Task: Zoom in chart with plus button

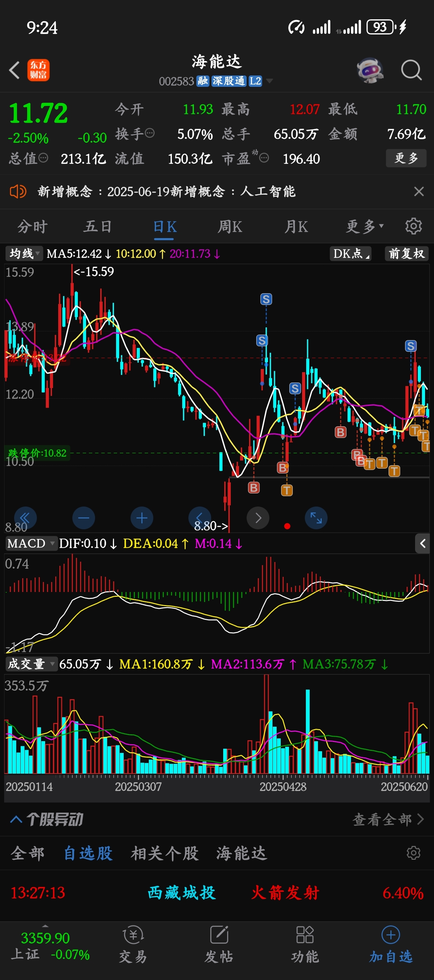Action: (142, 518)
